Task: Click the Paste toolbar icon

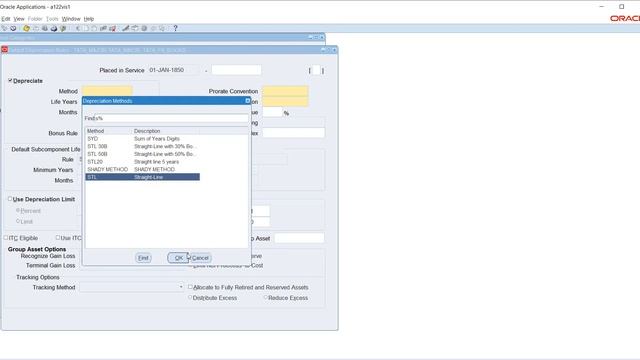Action: (x=94, y=28)
